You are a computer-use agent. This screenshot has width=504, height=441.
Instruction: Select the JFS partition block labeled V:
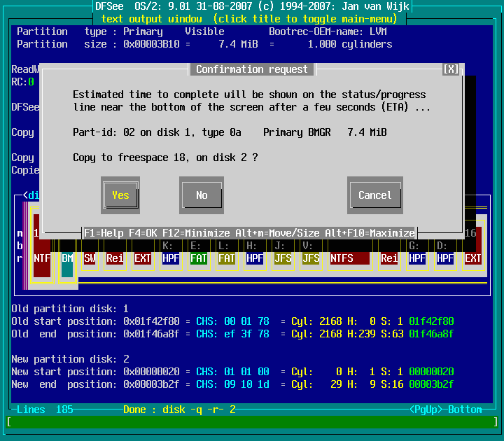311,258
